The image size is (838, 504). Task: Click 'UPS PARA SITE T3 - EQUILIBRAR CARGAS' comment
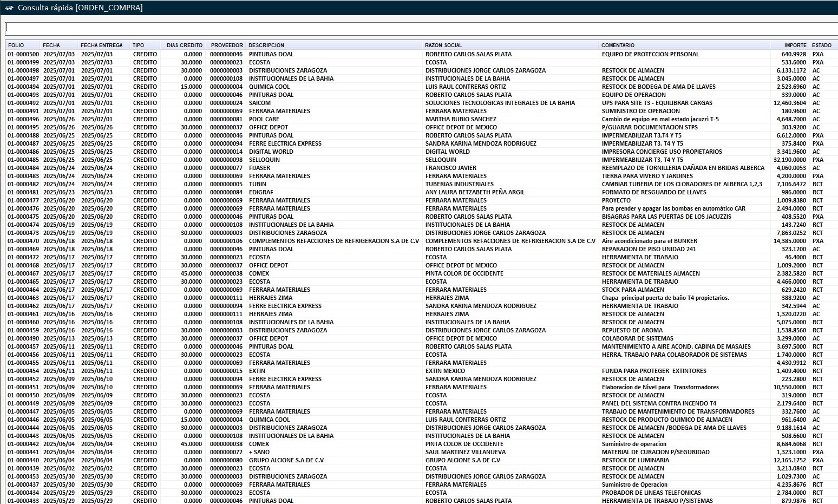click(657, 103)
